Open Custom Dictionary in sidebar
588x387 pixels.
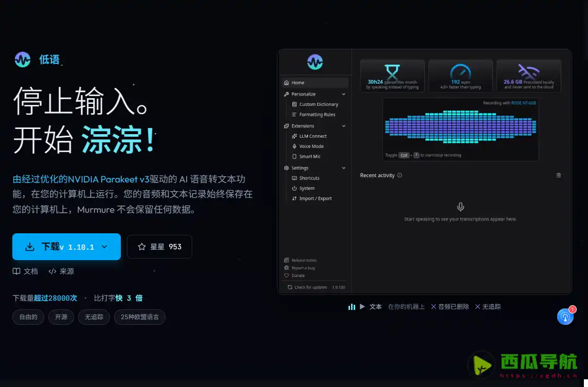coord(318,104)
